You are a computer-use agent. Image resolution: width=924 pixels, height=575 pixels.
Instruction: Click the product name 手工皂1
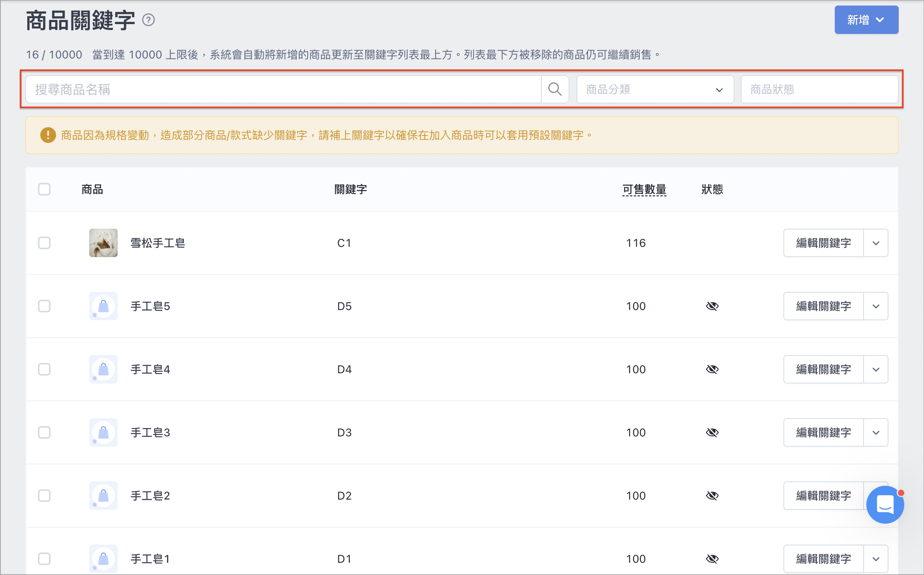(150, 559)
